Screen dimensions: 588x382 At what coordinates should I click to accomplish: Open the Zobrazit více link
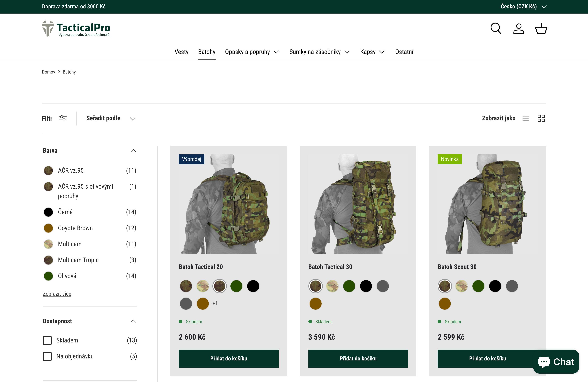click(57, 294)
